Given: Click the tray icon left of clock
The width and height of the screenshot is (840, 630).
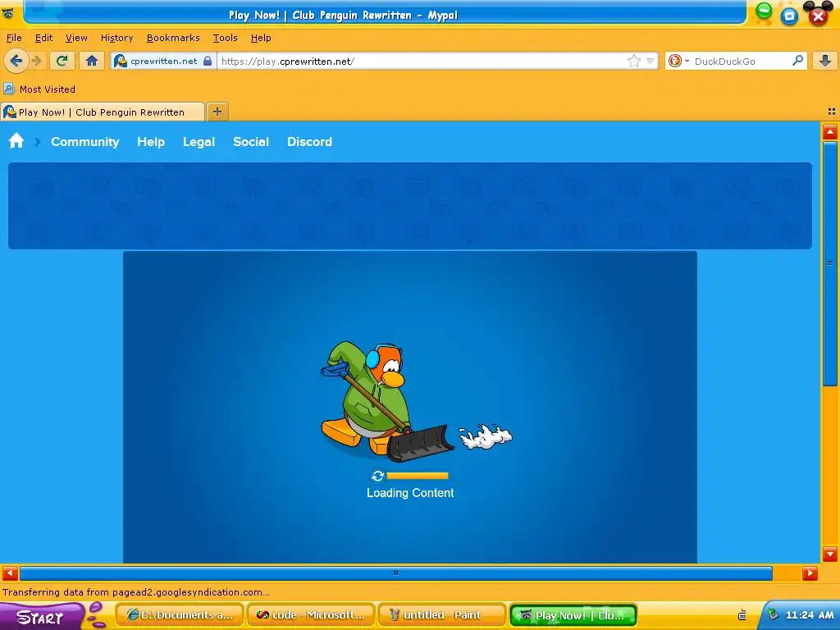Looking at the screenshot, I should 742,615.
